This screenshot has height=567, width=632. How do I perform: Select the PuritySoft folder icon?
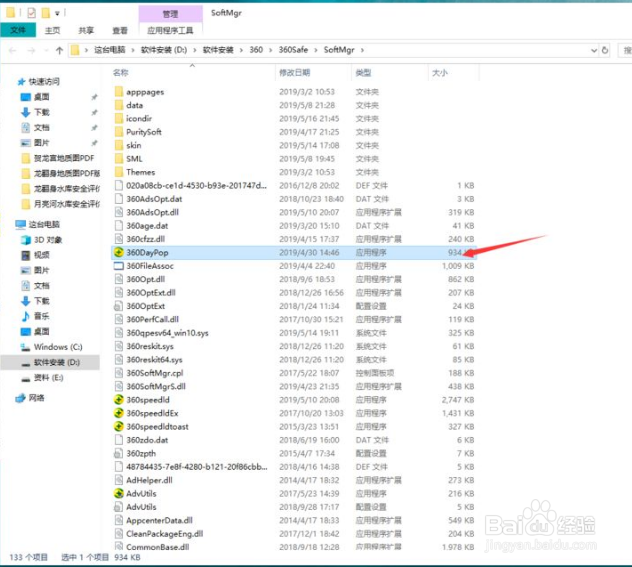(118, 132)
